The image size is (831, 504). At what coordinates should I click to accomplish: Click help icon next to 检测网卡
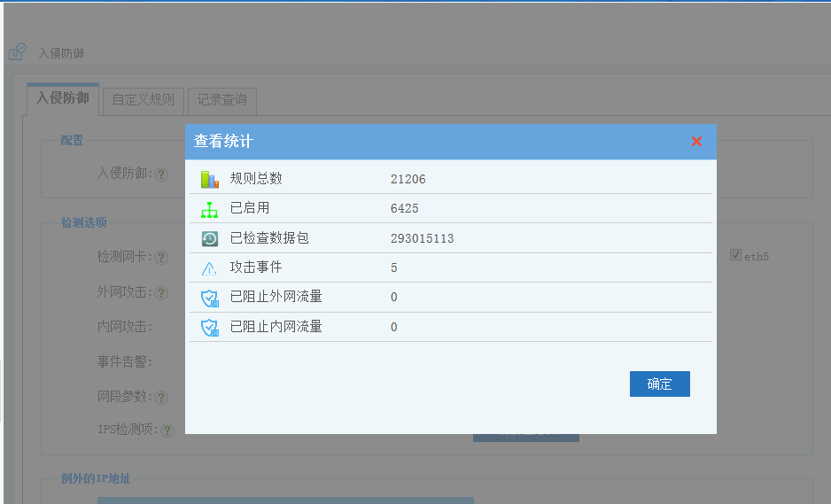click(161, 258)
